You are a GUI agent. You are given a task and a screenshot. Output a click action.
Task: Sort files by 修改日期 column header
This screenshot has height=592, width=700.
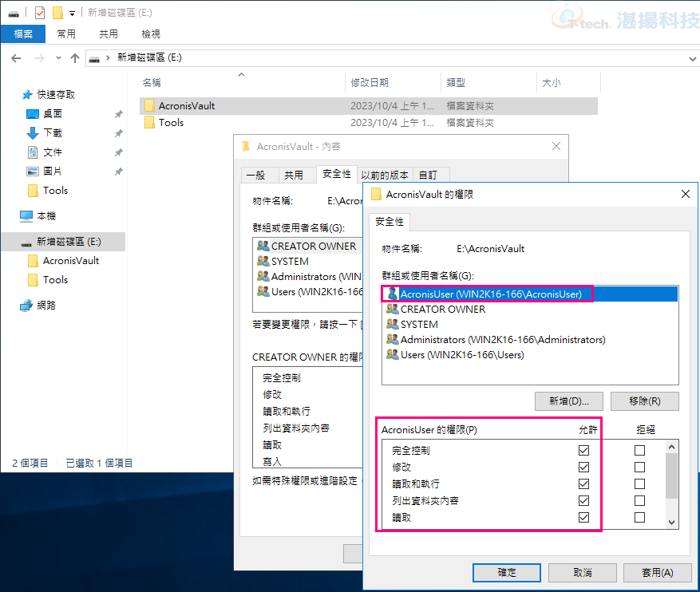pyautogui.click(x=370, y=82)
